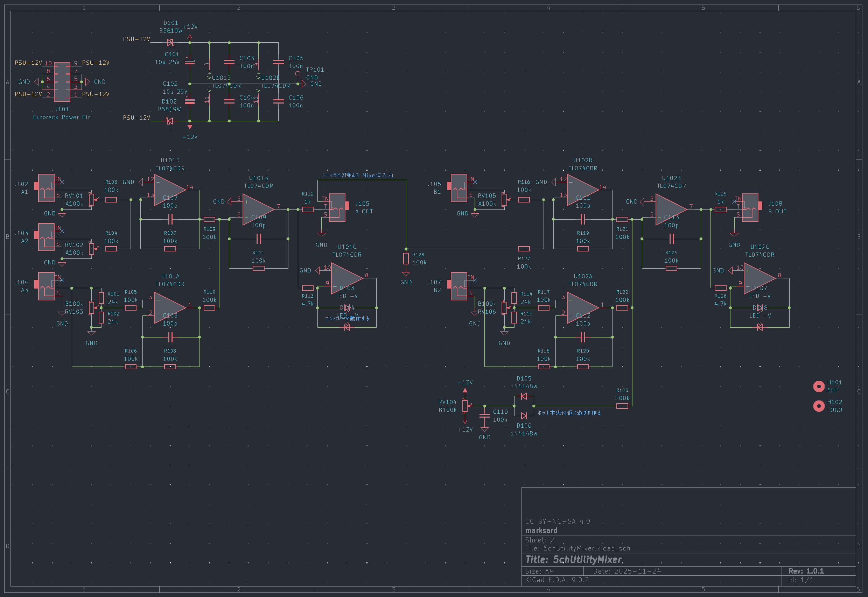The height and width of the screenshot is (597, 868).
Task: Click the +12V power flag arrow
Action: click(190, 37)
